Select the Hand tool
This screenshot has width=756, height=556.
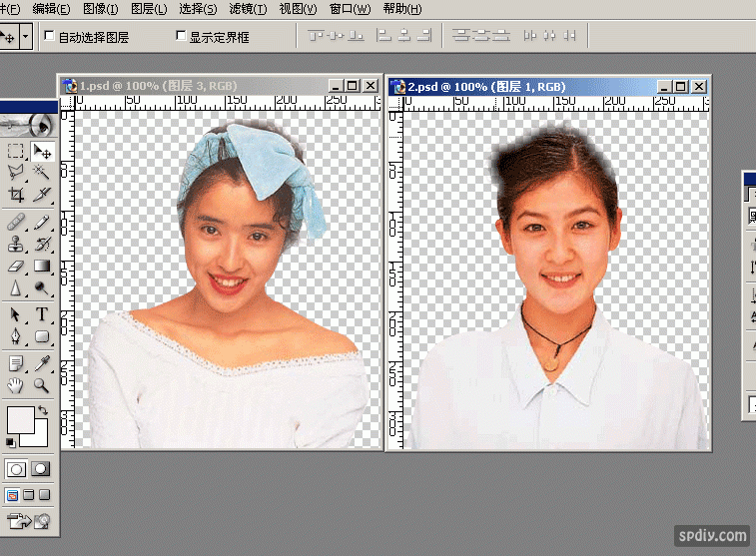(16, 385)
